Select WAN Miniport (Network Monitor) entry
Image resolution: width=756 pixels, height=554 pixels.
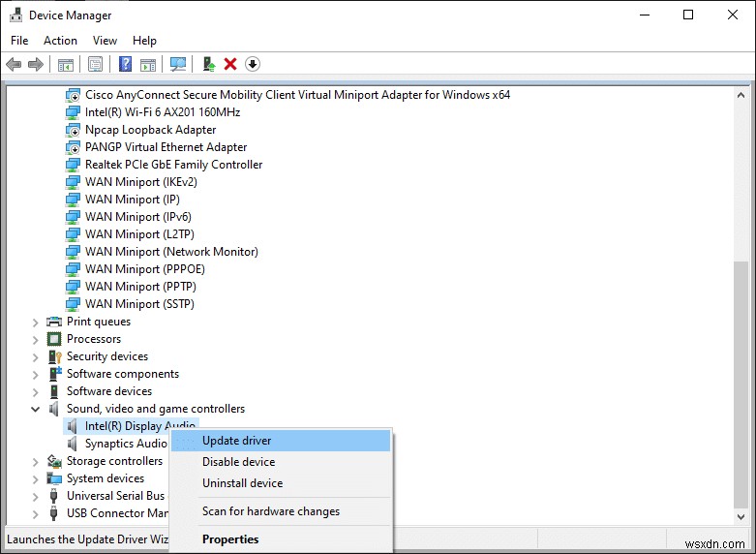tap(171, 252)
